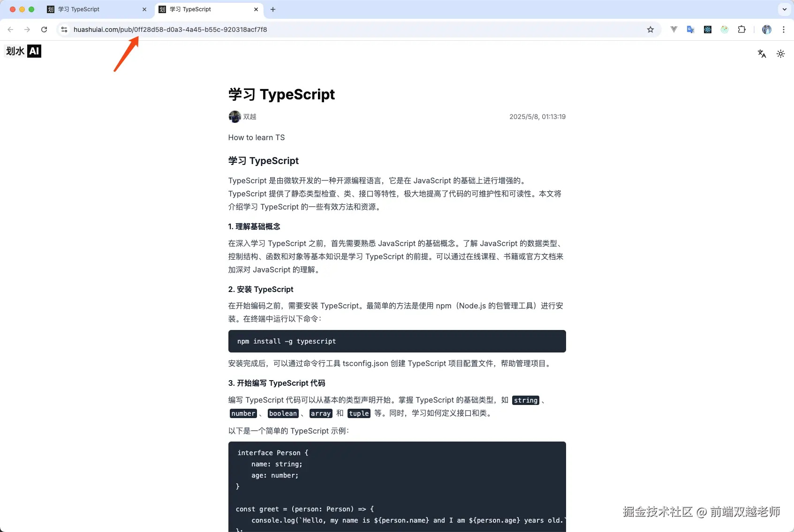Open the Google Translate extension icon
The width and height of the screenshot is (794, 532).
coord(690,29)
